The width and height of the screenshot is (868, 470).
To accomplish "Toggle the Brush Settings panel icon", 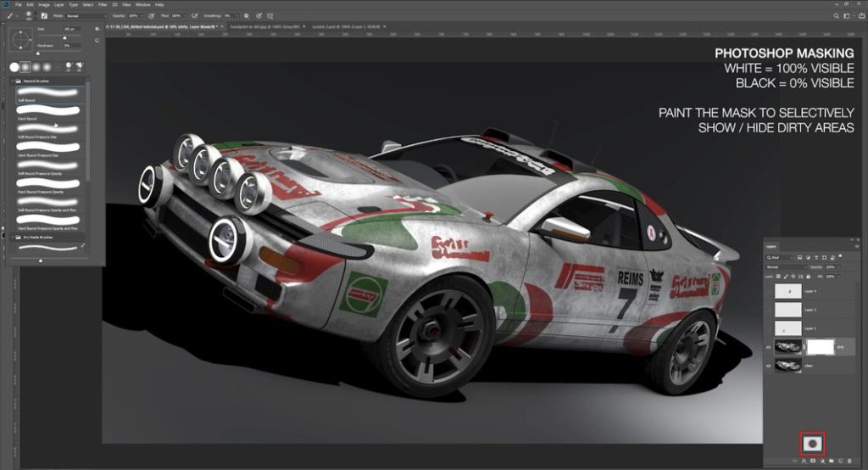I will pos(44,15).
